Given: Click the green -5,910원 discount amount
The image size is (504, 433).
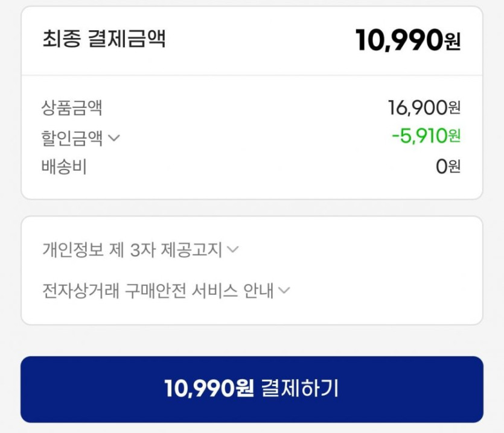Looking at the screenshot, I should [x=426, y=136].
